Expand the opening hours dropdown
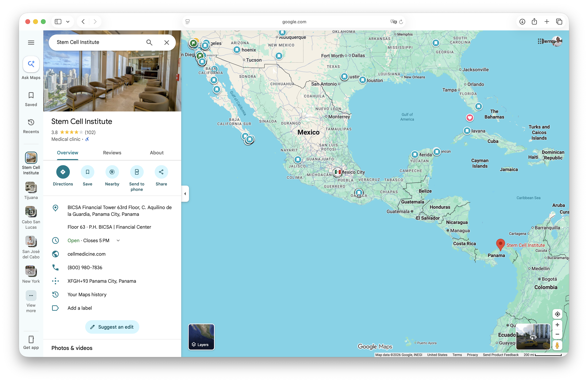 coord(118,240)
